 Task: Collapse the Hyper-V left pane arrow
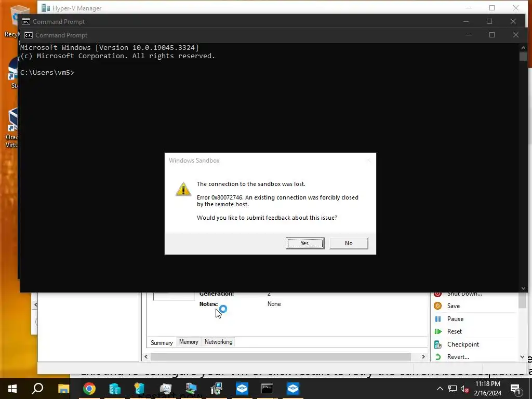click(35, 304)
